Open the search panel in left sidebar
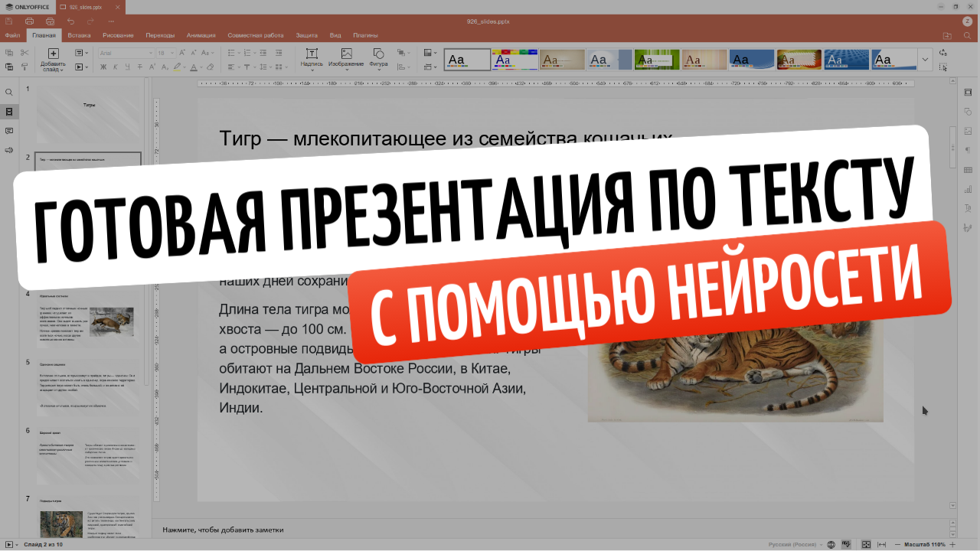The height and width of the screenshot is (551, 980). tap(9, 92)
